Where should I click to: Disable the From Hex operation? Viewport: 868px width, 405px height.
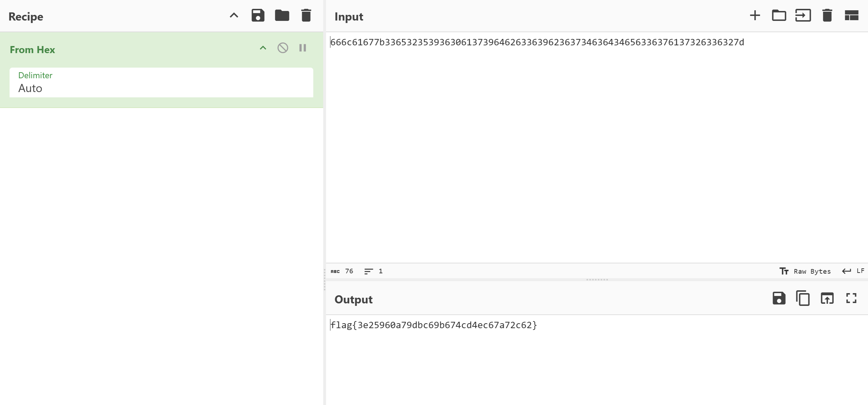(x=282, y=48)
